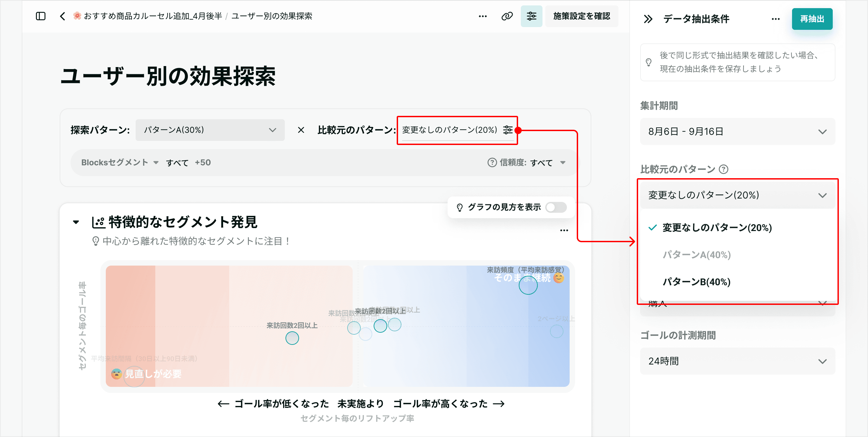Open sliders icon beside 変更なしのパターン(20%)

[x=508, y=130]
